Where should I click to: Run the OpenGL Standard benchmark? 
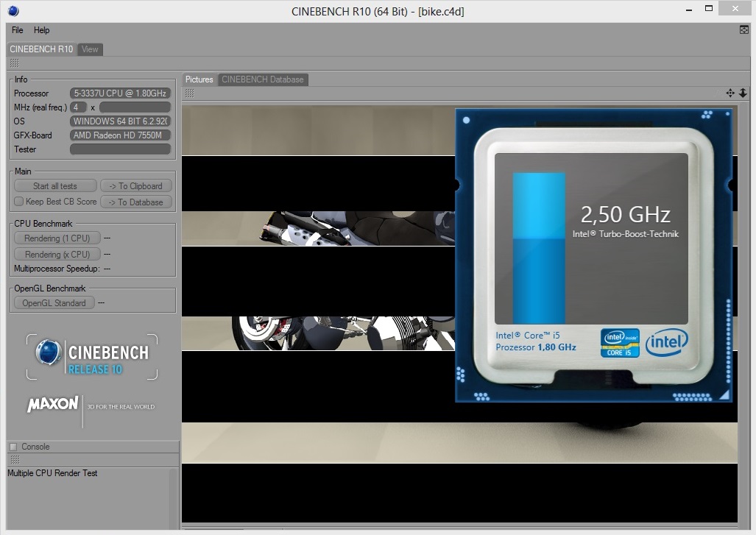[54, 302]
